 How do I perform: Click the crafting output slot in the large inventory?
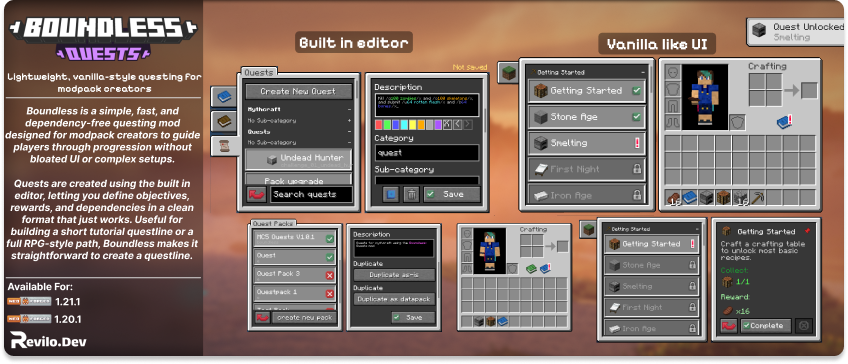point(809,90)
